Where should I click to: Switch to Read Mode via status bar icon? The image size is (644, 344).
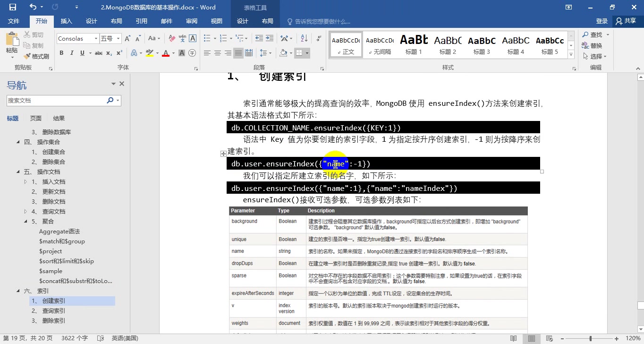(514, 338)
